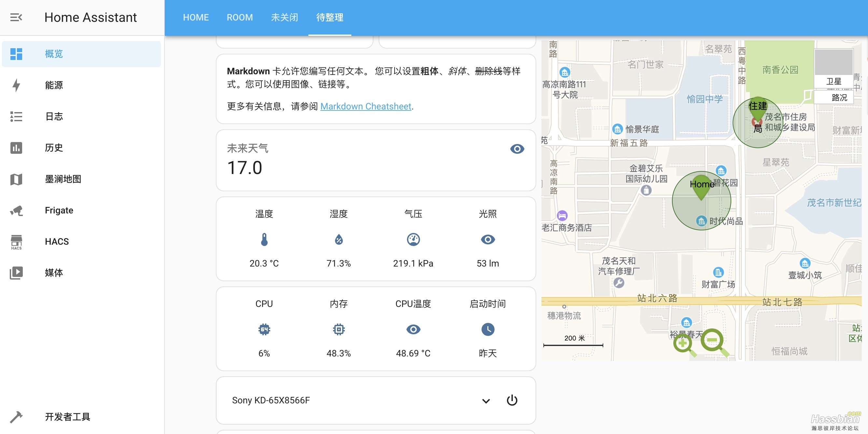
Task: Click the 启动时间 clock icon
Action: pos(488,329)
